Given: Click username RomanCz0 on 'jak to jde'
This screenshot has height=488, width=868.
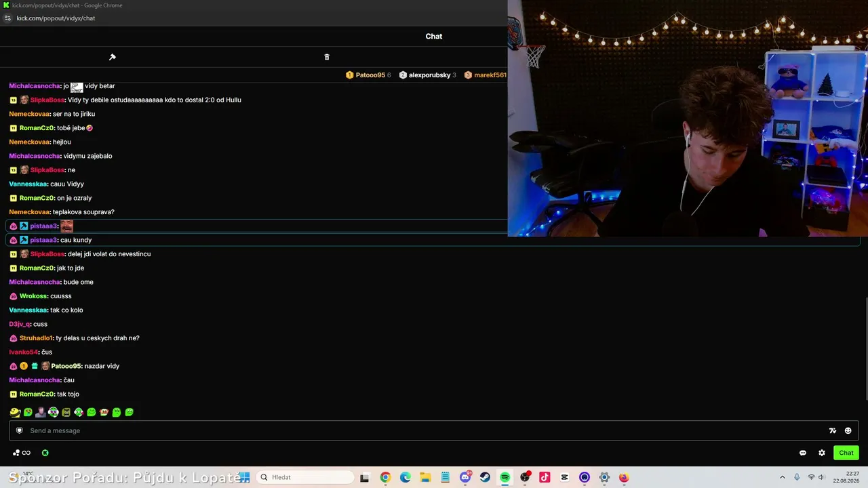Looking at the screenshot, I should click(x=37, y=268).
